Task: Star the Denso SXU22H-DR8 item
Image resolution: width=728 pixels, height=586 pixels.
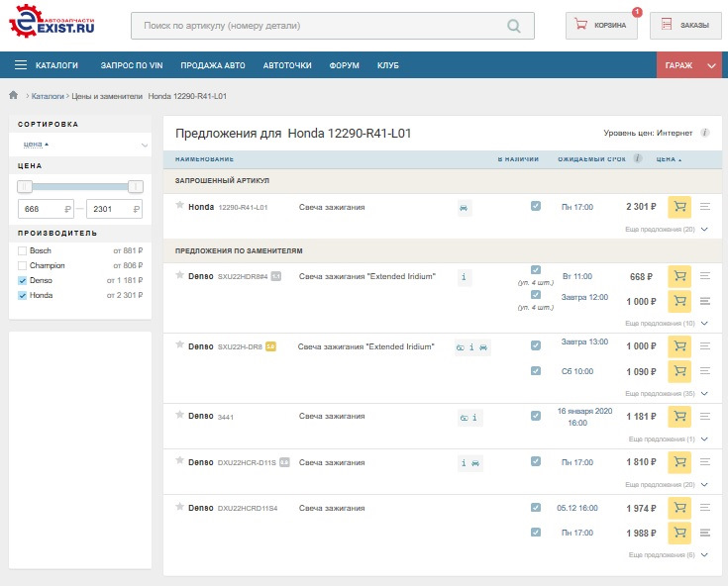Action: coord(179,344)
